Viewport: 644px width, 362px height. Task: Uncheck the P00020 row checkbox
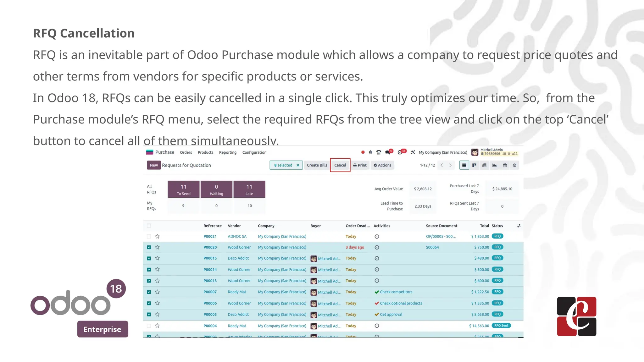pos(149,247)
